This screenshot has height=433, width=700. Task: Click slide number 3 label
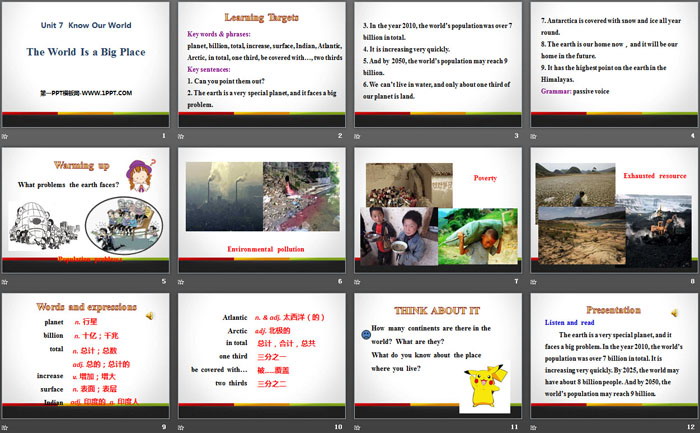517,136
